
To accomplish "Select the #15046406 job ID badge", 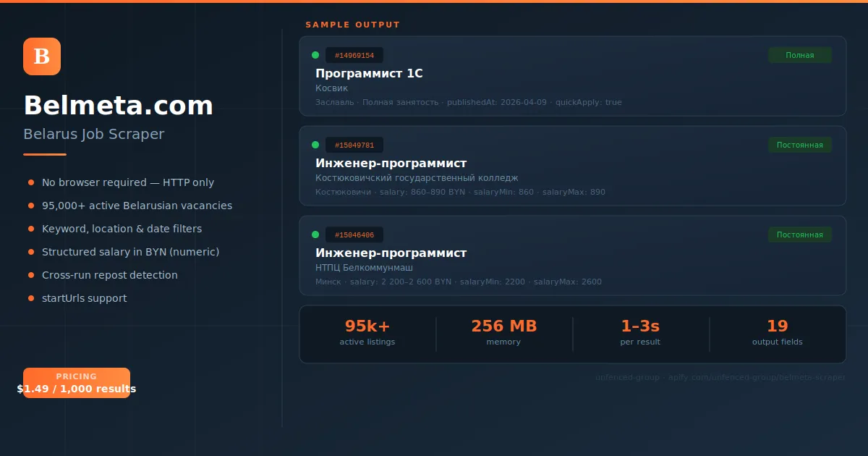I will 354,235.
